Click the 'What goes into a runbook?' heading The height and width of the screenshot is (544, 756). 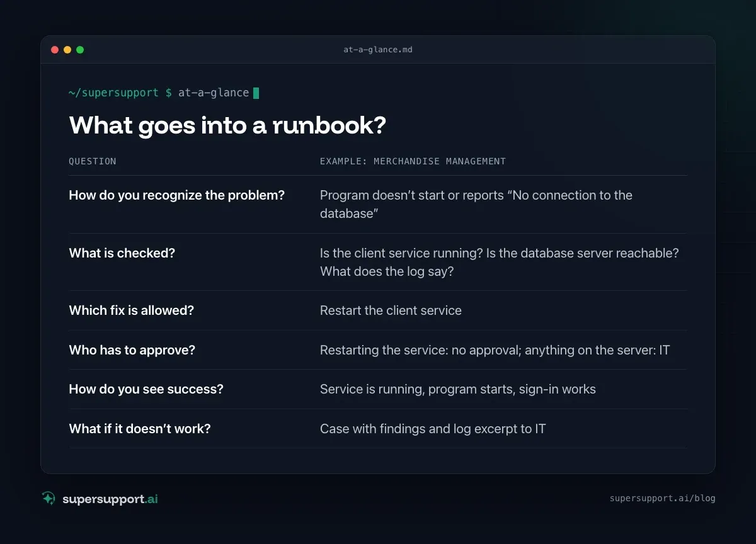227,125
